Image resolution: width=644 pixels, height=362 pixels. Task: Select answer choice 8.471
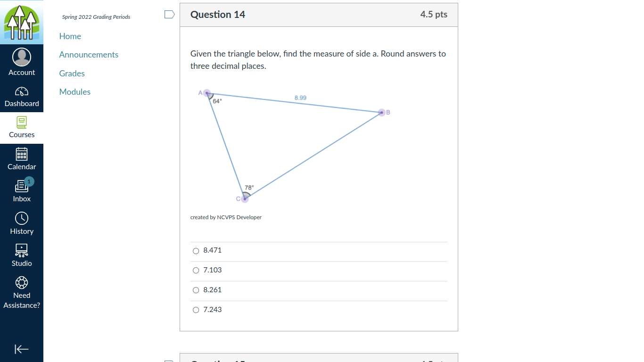pos(196,251)
